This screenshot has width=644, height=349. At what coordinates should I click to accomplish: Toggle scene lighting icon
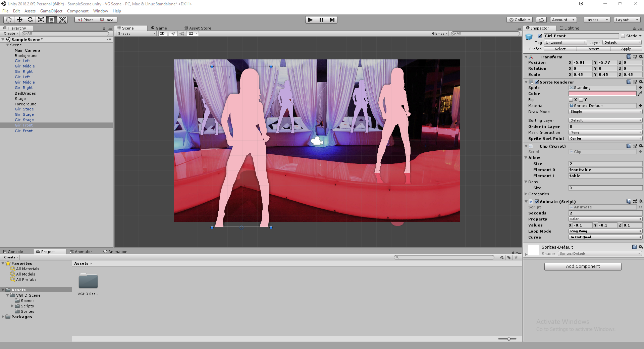[173, 34]
